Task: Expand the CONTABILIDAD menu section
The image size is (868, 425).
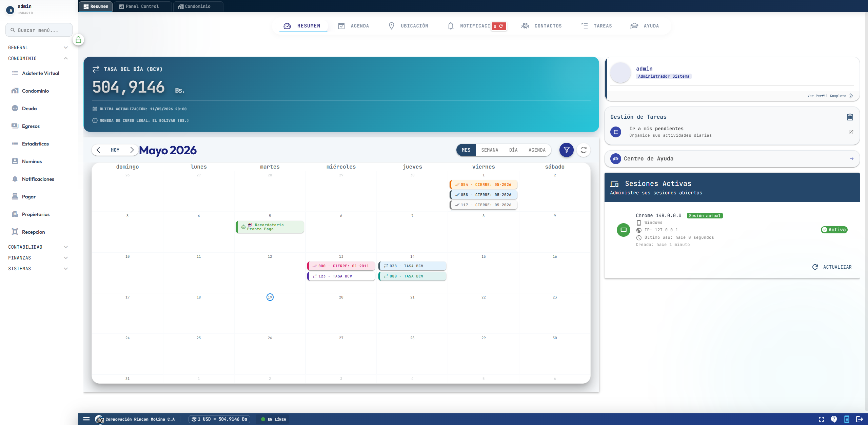Action: pyautogui.click(x=38, y=247)
